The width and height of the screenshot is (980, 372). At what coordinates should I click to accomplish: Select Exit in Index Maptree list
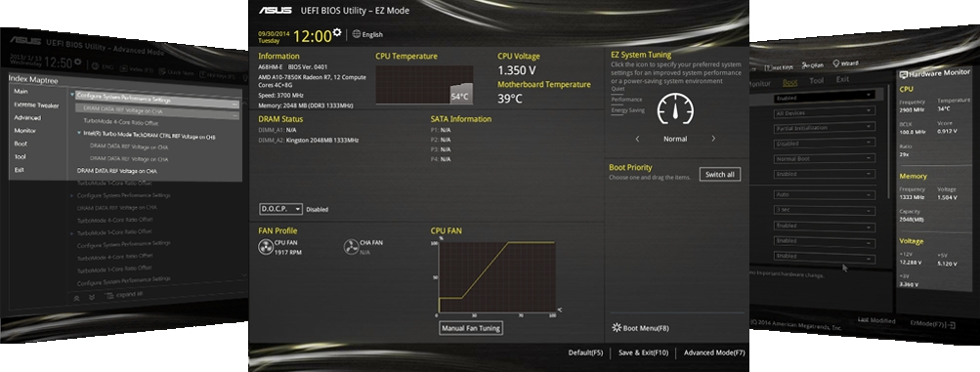coord(20,170)
